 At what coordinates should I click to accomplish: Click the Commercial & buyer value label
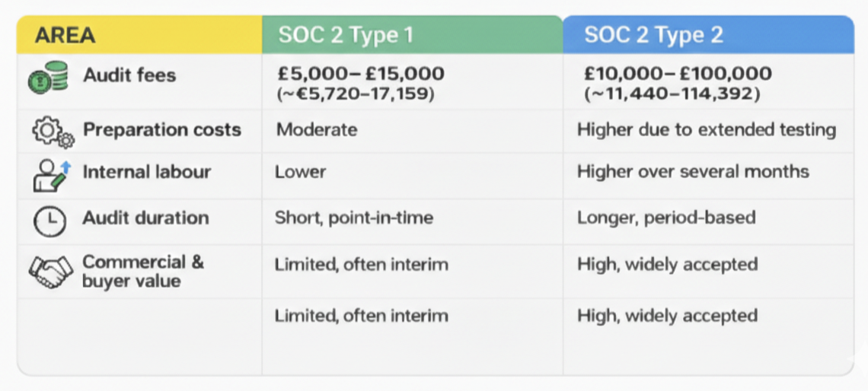pyautogui.click(x=143, y=272)
